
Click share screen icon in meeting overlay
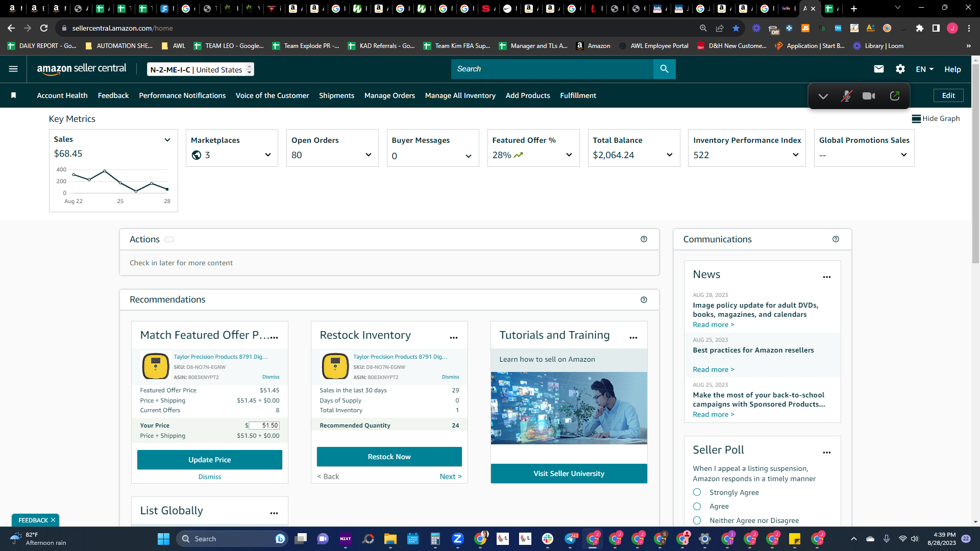point(895,96)
